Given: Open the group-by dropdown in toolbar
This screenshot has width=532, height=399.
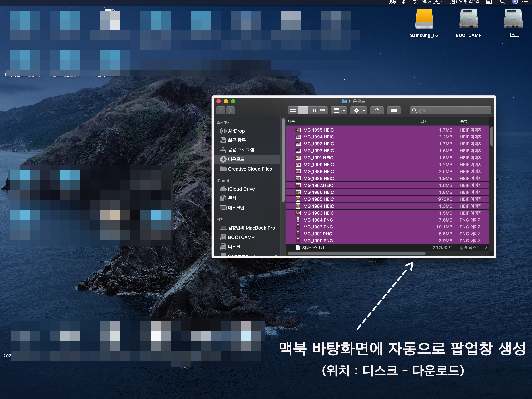Looking at the screenshot, I should pos(339,111).
